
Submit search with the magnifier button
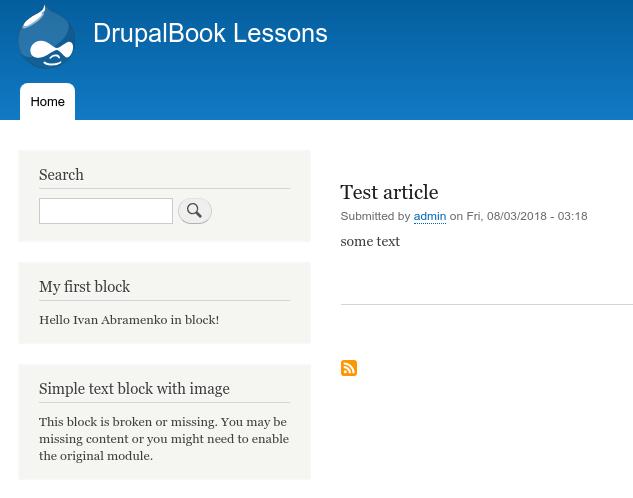coord(195,211)
